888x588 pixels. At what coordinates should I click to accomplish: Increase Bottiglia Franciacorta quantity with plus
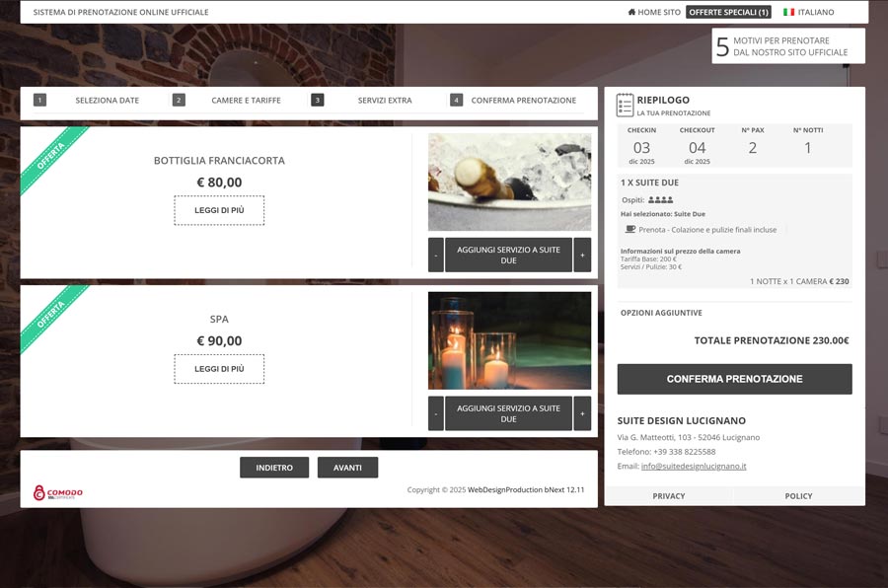tap(582, 255)
